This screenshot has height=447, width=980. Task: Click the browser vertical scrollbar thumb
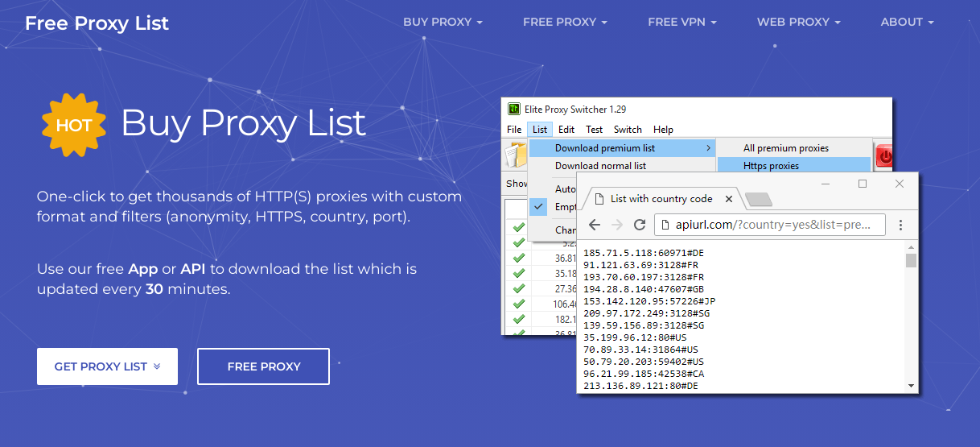[x=912, y=260]
